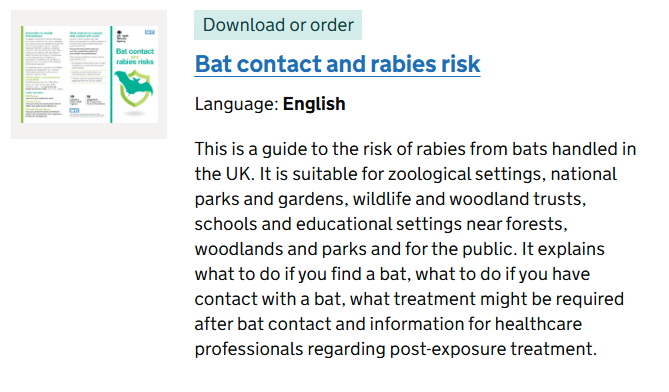Click the 'Language:' label text
The image size is (669, 392).
coord(237,104)
